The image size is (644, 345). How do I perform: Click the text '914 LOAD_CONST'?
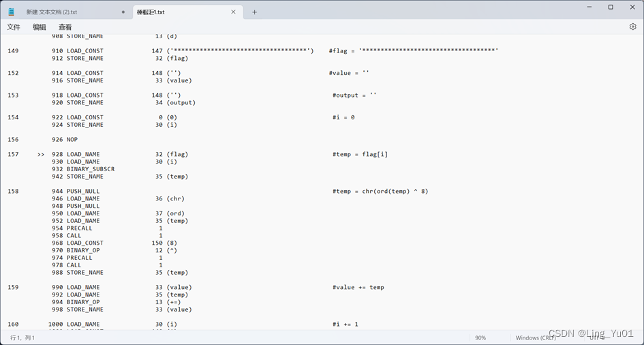click(x=78, y=73)
